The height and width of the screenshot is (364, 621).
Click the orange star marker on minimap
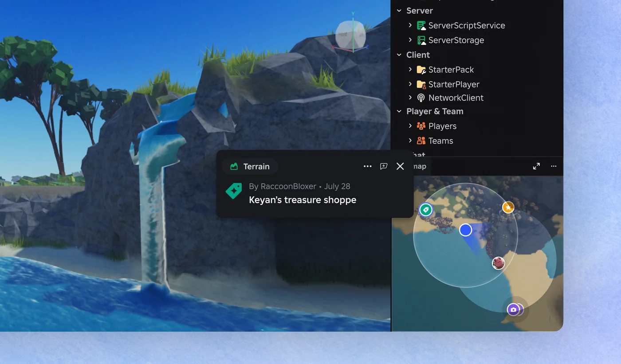(508, 207)
